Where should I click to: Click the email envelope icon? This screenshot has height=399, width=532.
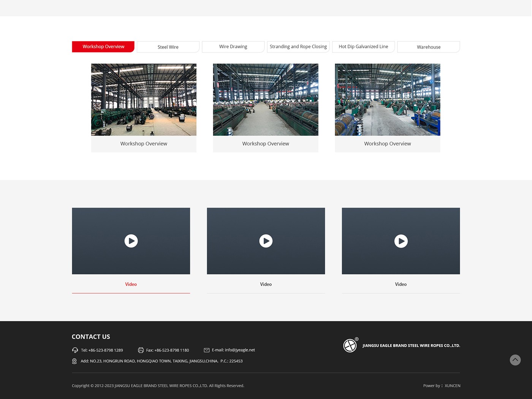pos(207,350)
